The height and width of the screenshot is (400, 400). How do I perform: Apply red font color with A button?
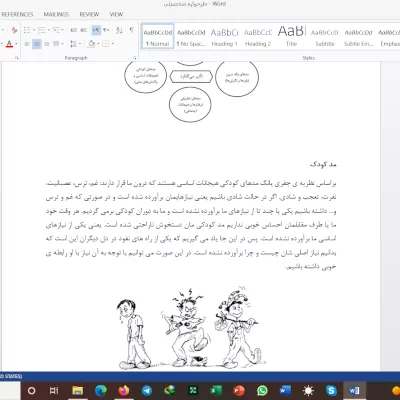coord(9,44)
